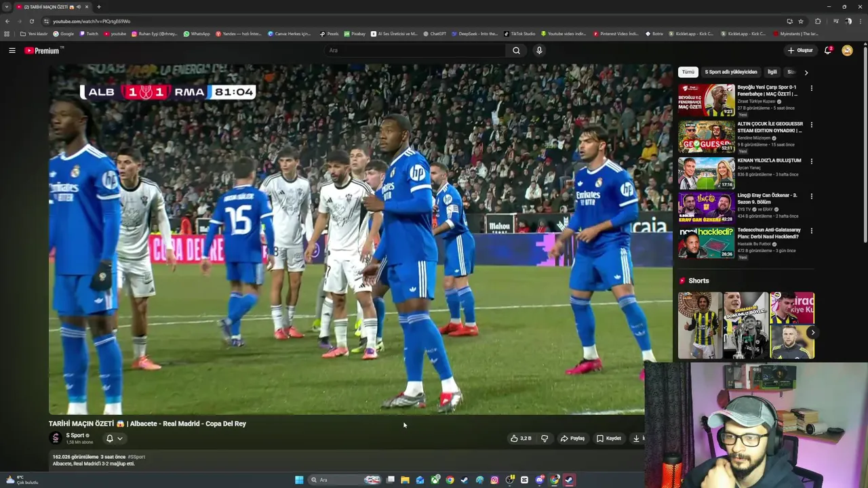
Task: Open Discord from taskbar
Action: [540, 480]
